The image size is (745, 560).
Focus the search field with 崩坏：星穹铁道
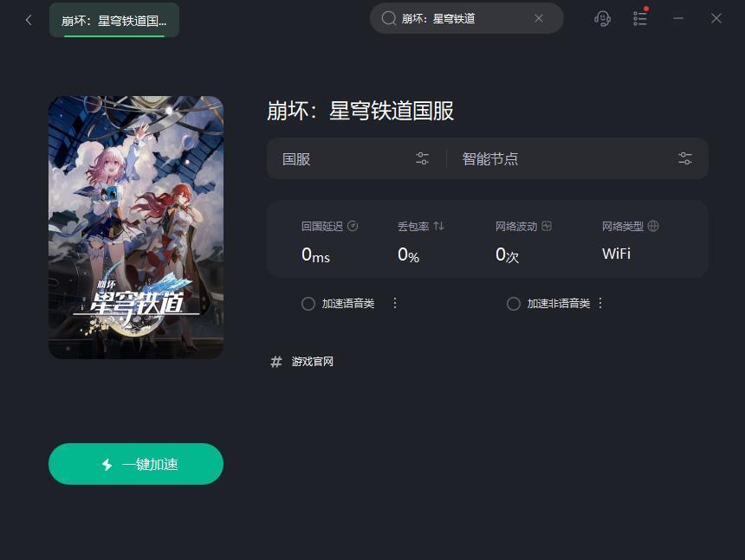tap(466, 18)
